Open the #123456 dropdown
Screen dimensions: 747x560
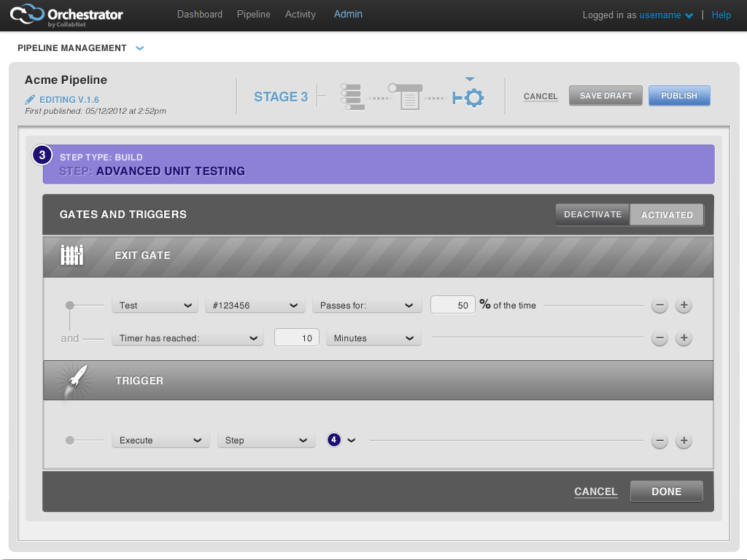(255, 306)
